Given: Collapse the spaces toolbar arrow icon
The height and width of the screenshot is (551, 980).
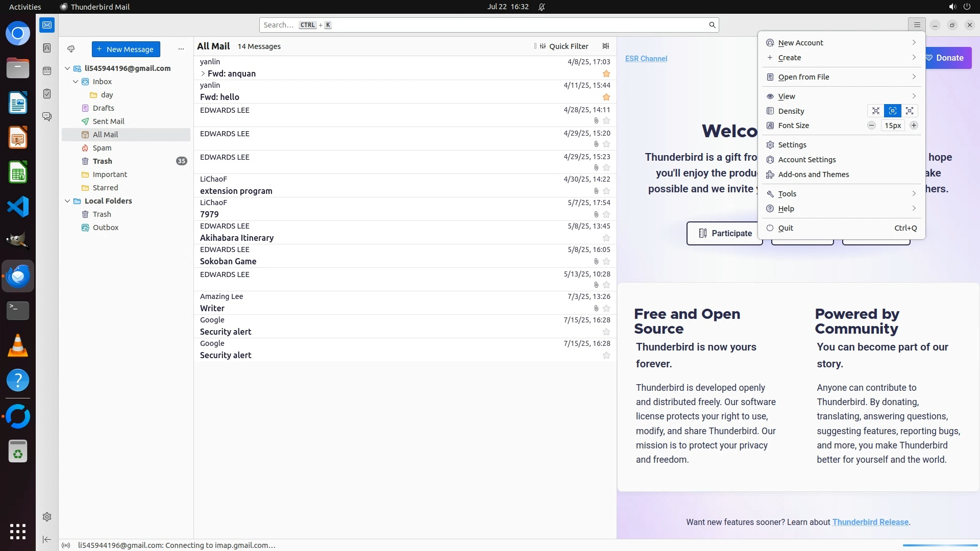Looking at the screenshot, I should 47,539.
